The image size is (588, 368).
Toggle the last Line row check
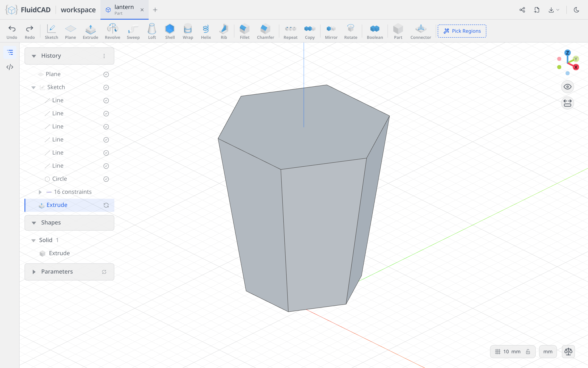tap(106, 166)
